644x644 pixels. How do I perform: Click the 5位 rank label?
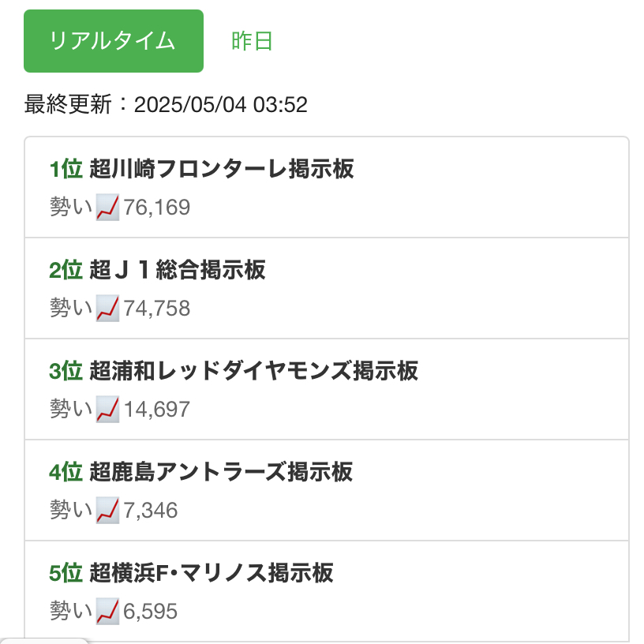point(66,573)
